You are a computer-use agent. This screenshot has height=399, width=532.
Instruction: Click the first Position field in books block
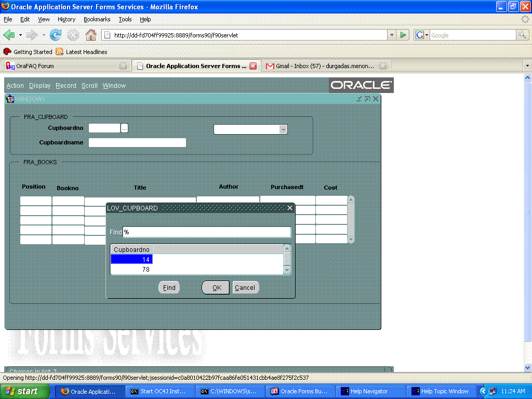click(x=36, y=201)
